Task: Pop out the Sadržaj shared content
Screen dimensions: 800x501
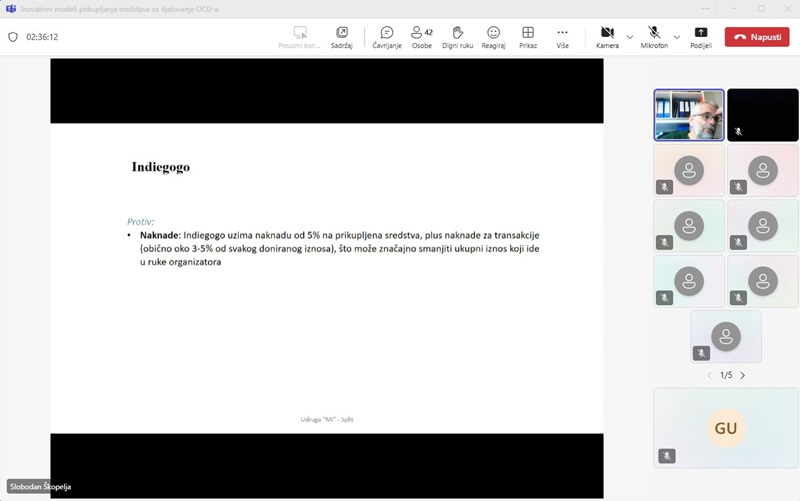Action: [x=341, y=37]
